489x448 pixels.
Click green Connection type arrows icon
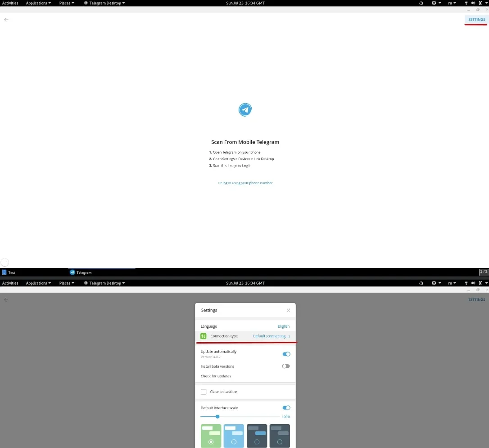(204, 336)
